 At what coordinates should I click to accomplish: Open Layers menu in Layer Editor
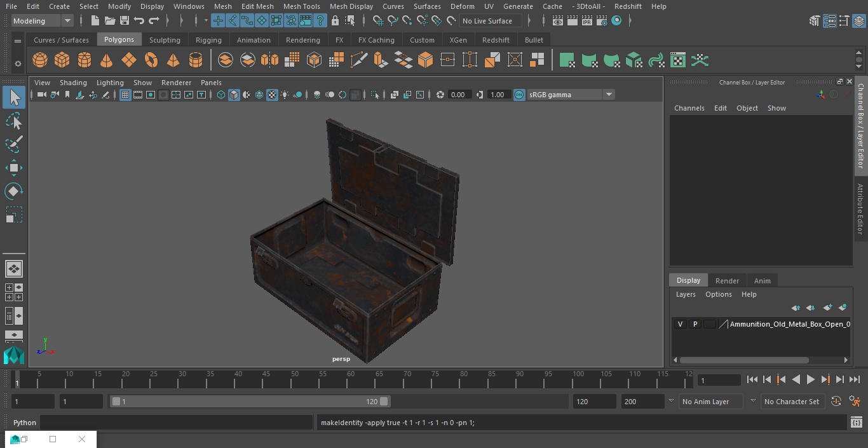685,294
